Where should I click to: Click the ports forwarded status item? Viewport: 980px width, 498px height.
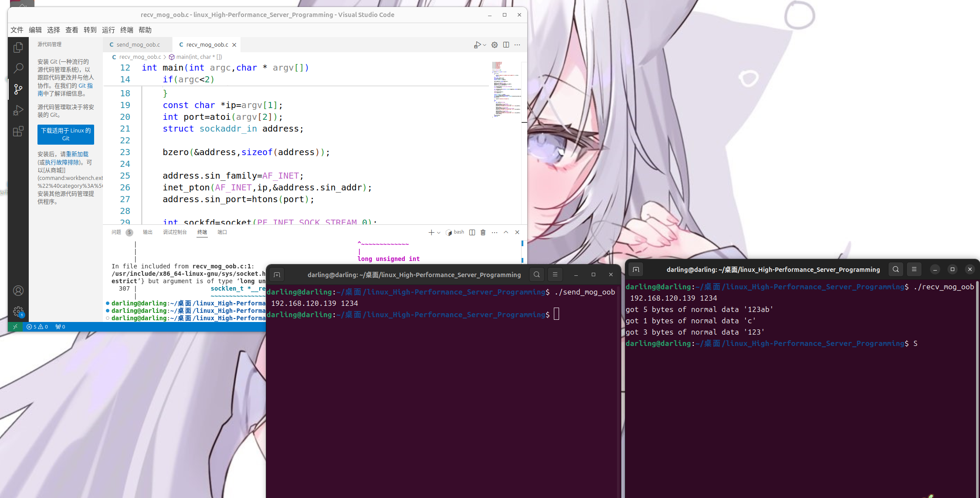[x=60, y=327]
